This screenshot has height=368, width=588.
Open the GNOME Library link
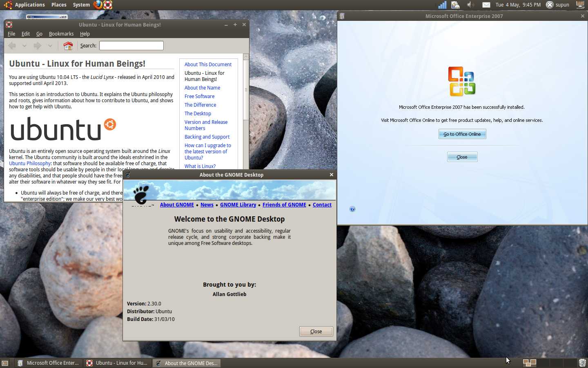coord(238,205)
